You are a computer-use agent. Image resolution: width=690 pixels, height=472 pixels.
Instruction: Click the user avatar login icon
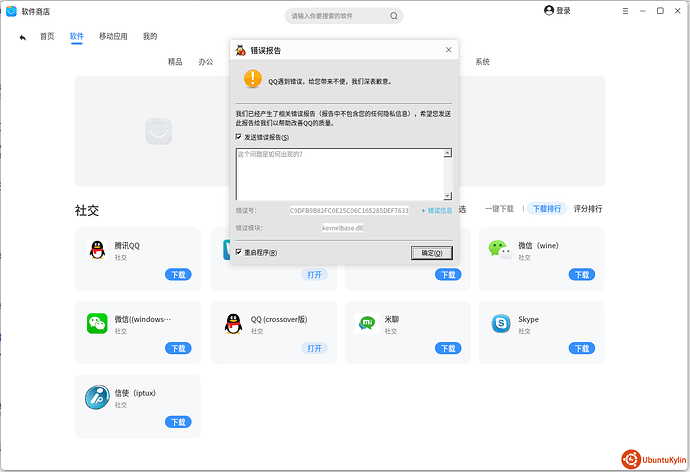[549, 11]
